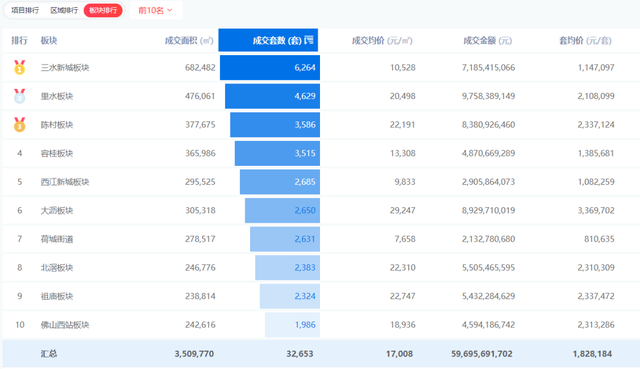Screen dimensions: 640x369
Task: Select the 三水新城板块 row name
Action: 64,67
